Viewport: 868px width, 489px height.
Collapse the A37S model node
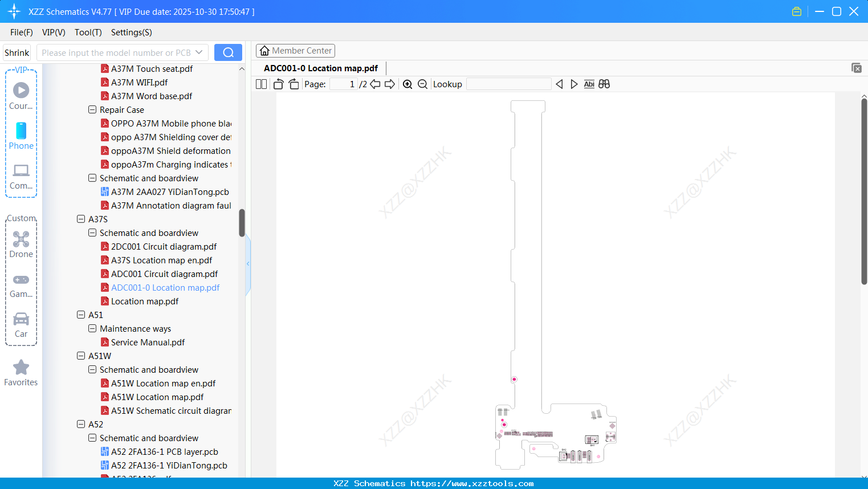(81, 219)
